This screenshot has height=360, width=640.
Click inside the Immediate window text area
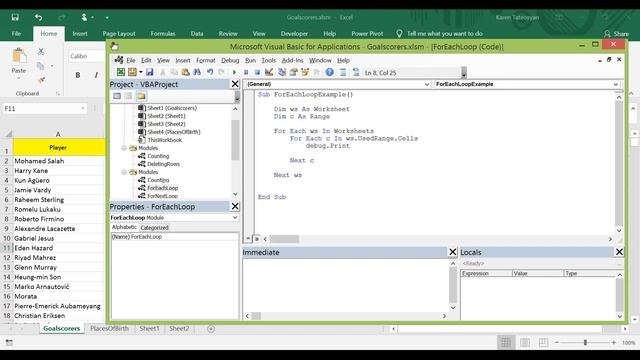346,285
